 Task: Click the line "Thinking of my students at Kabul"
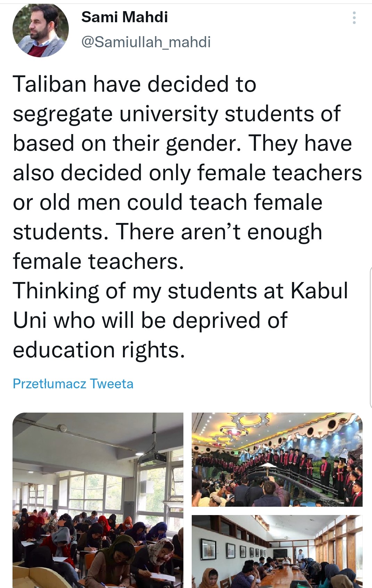coord(180,291)
